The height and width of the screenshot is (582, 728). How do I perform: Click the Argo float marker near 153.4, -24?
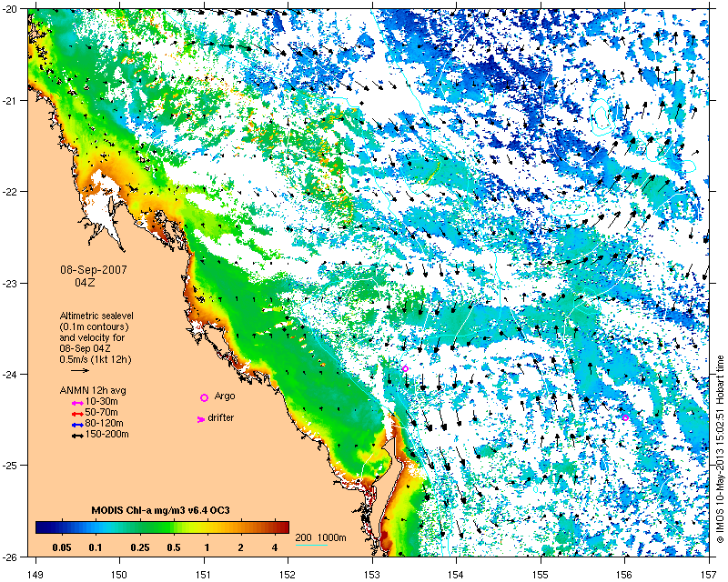pyautogui.click(x=405, y=369)
